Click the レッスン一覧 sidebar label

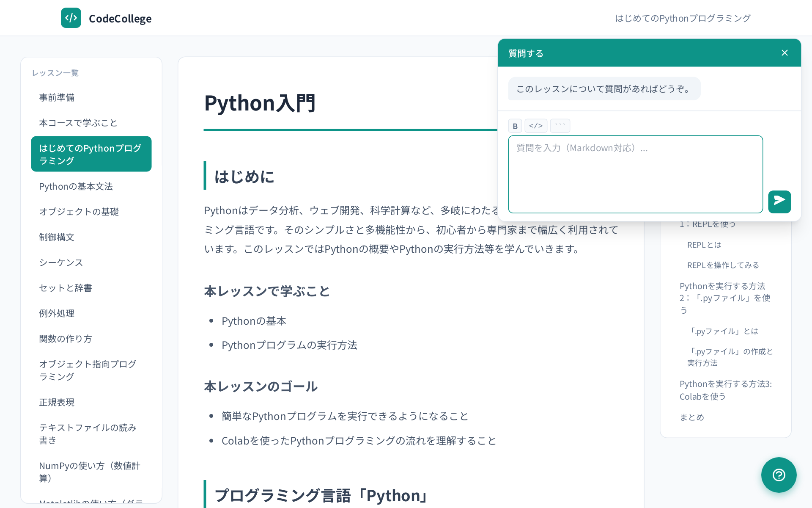(55, 73)
